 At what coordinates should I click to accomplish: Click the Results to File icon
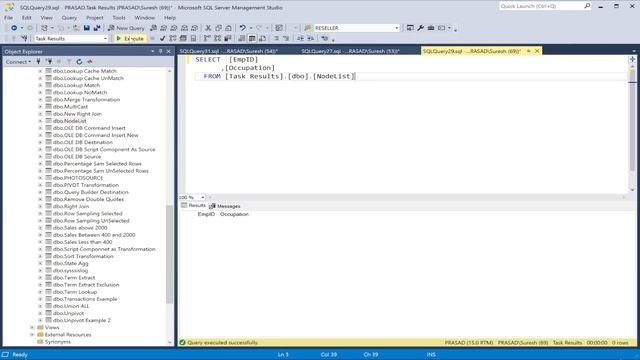coord(262,38)
